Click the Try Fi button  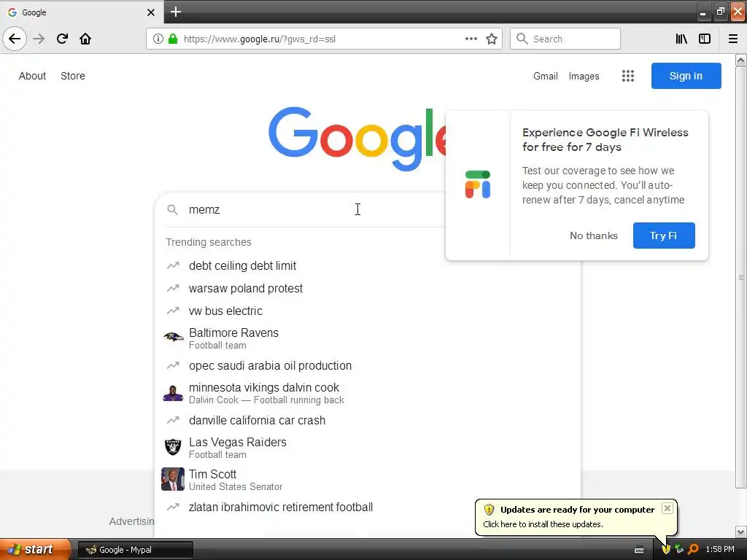click(x=664, y=236)
